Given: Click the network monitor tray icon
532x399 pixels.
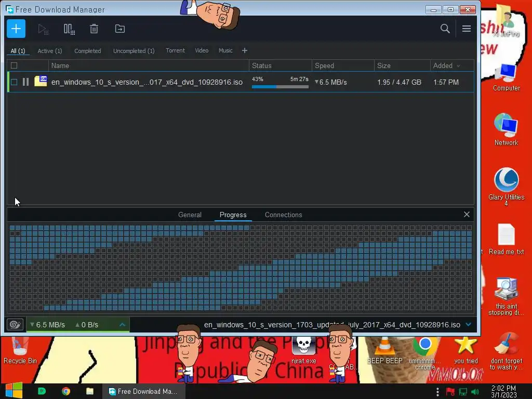Looking at the screenshot, I should click(x=463, y=392).
